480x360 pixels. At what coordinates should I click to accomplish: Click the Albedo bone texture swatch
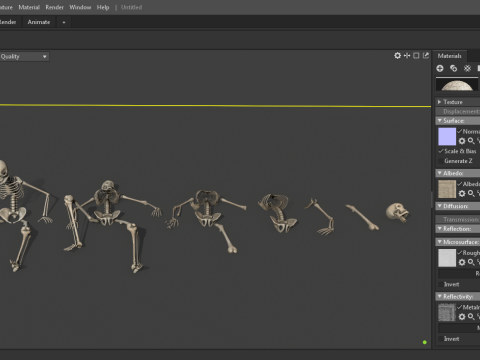(x=447, y=189)
